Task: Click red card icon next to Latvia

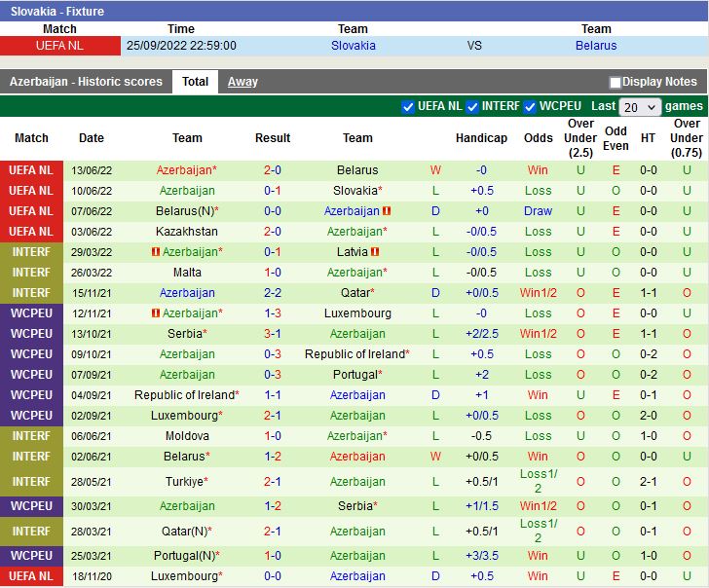Action: (375, 252)
